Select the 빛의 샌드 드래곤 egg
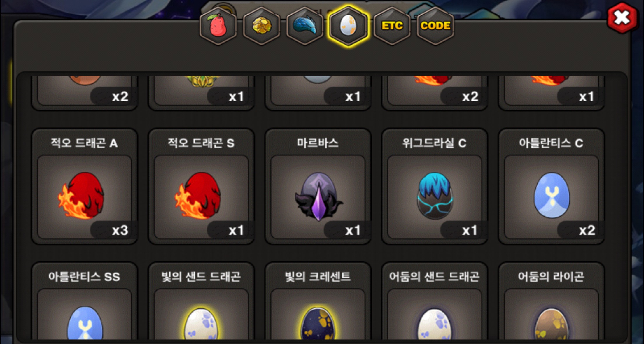 point(201,301)
